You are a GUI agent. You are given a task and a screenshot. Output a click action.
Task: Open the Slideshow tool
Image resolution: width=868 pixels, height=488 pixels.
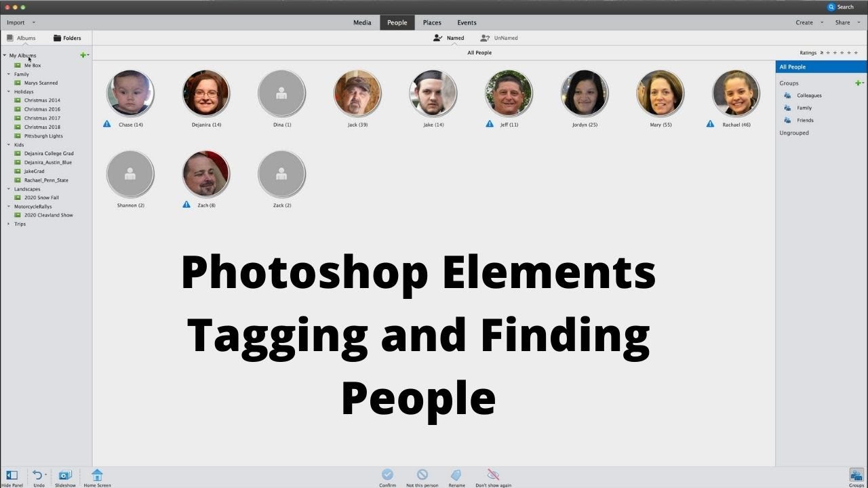click(x=65, y=475)
